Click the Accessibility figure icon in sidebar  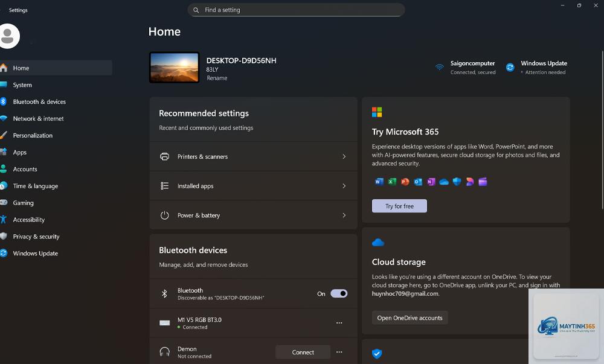pos(3,220)
